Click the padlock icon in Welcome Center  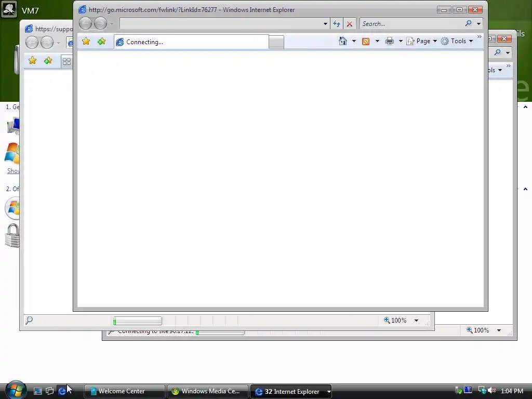click(12, 235)
